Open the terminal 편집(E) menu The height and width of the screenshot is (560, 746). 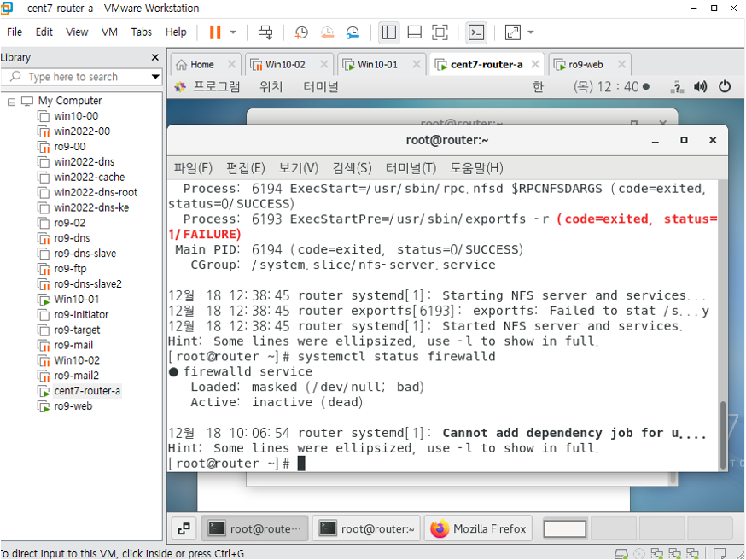point(246,168)
